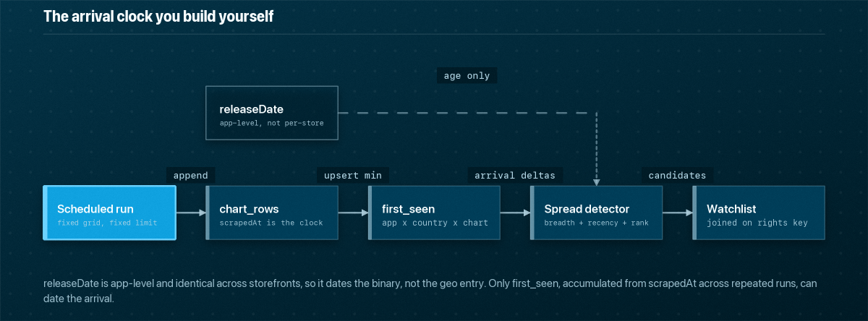Click the "age only" label
Viewport: 868px width, 321px height.
click(x=467, y=75)
